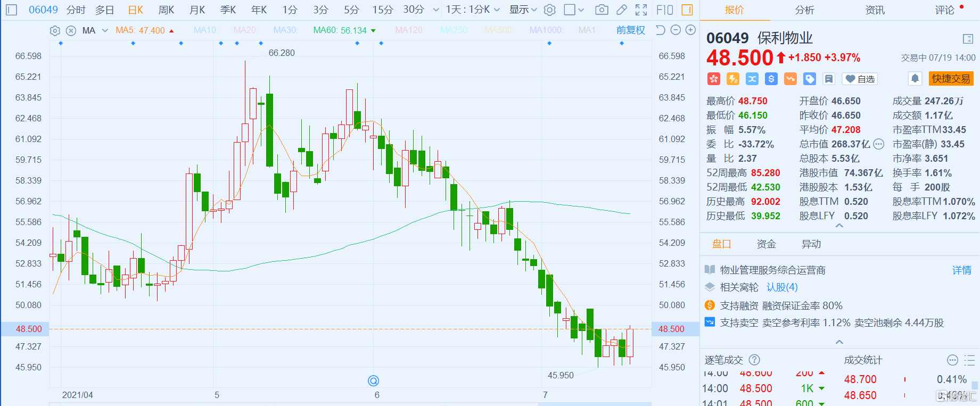
Task: Zoom in chart with plus icon
Action: pos(690,30)
